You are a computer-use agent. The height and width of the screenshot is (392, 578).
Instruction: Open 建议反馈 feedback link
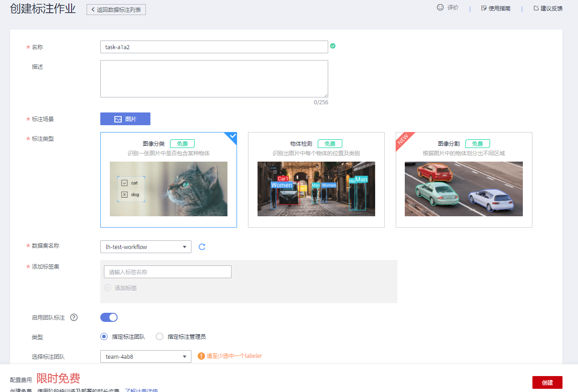548,8
